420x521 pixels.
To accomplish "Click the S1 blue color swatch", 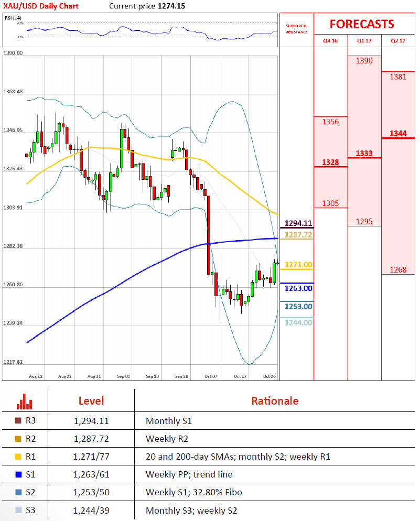I will click(18, 474).
